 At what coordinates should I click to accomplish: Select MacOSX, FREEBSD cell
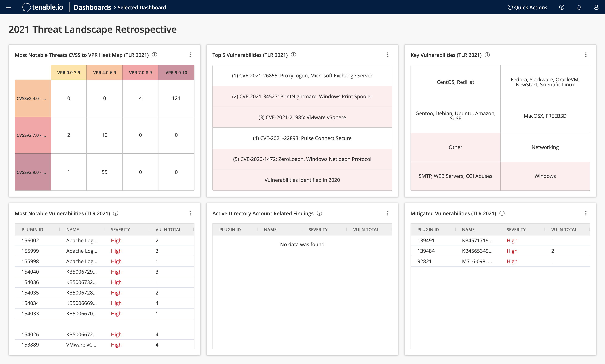click(545, 116)
